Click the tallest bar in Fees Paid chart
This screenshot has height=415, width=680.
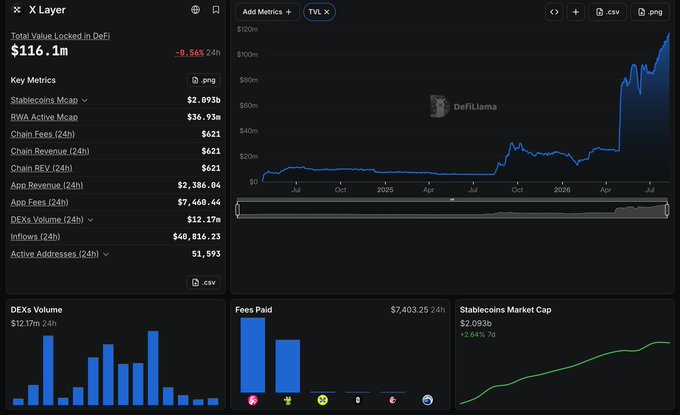[253, 355]
